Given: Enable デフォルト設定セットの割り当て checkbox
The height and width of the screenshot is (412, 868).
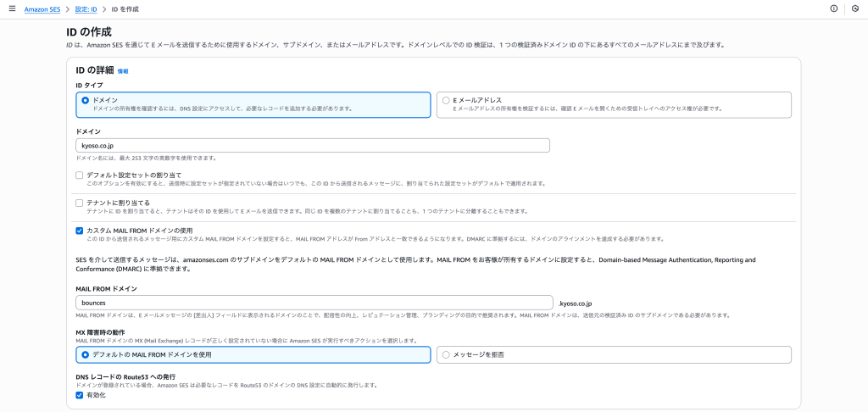Looking at the screenshot, I should (79, 175).
